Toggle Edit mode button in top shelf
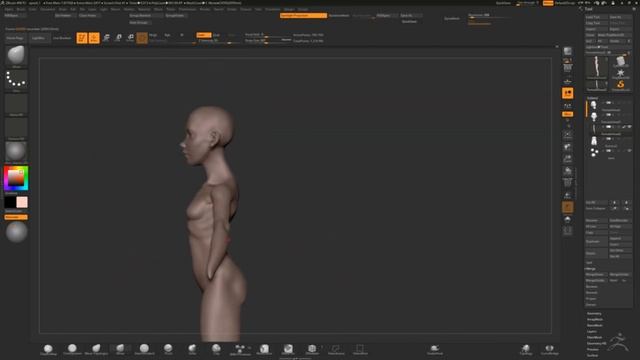640x360 pixels. pyautogui.click(x=82, y=38)
